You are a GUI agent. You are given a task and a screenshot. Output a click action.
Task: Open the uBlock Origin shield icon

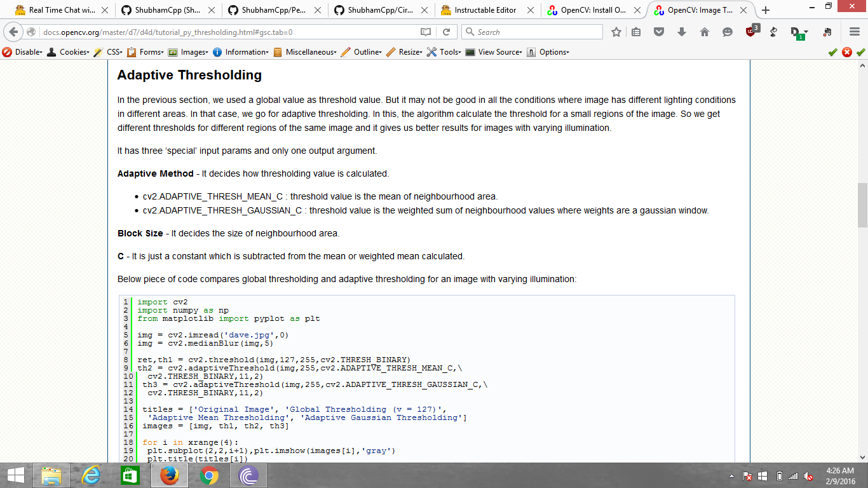point(750,31)
